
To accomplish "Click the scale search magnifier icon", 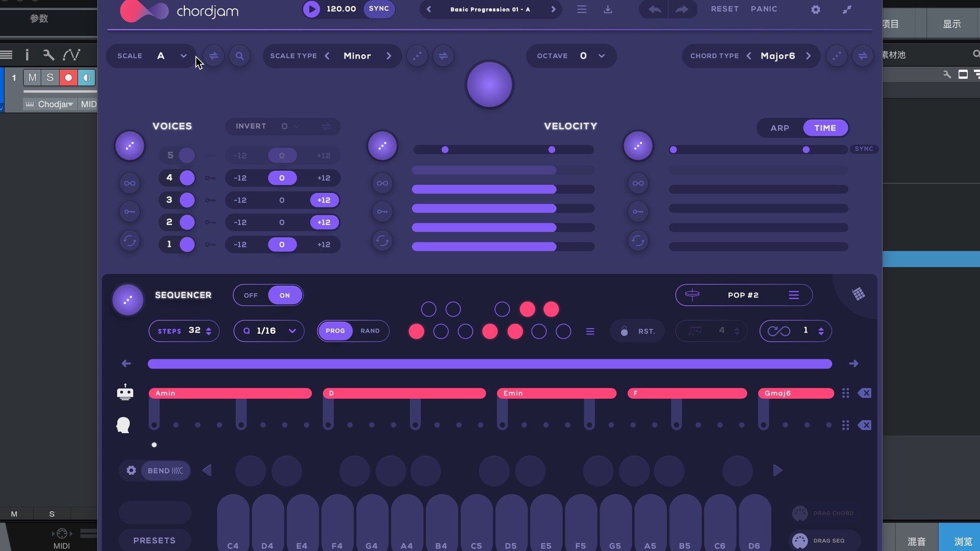I will [239, 56].
